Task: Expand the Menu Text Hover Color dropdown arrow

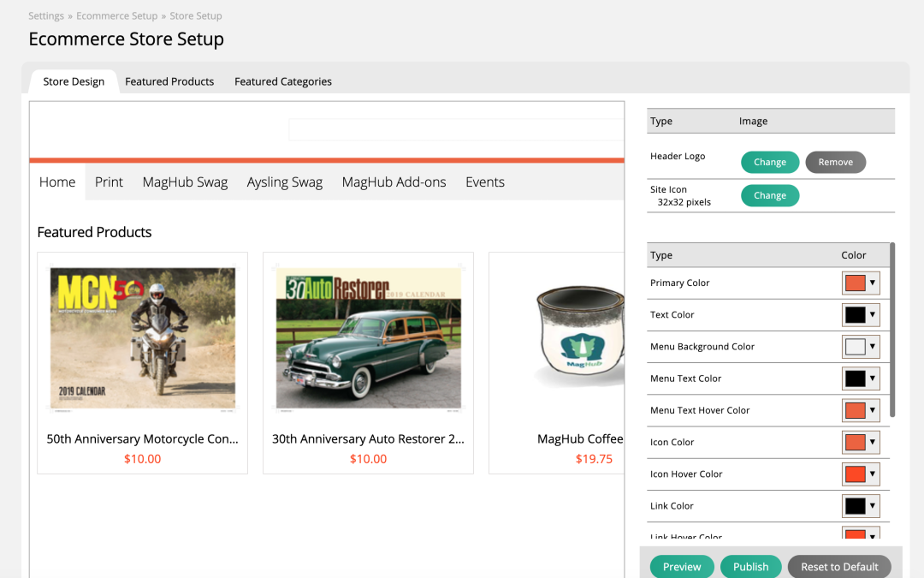Action: pyautogui.click(x=873, y=410)
